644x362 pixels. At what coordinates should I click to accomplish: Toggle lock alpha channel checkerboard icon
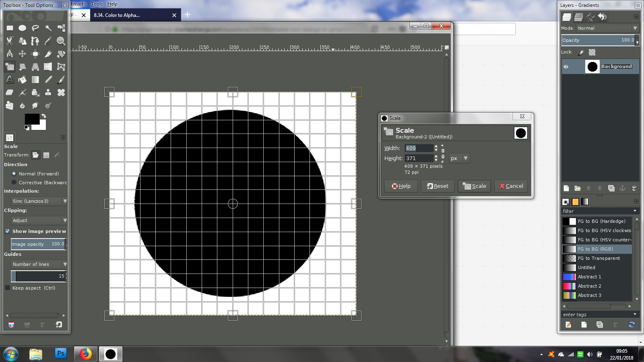point(592,52)
